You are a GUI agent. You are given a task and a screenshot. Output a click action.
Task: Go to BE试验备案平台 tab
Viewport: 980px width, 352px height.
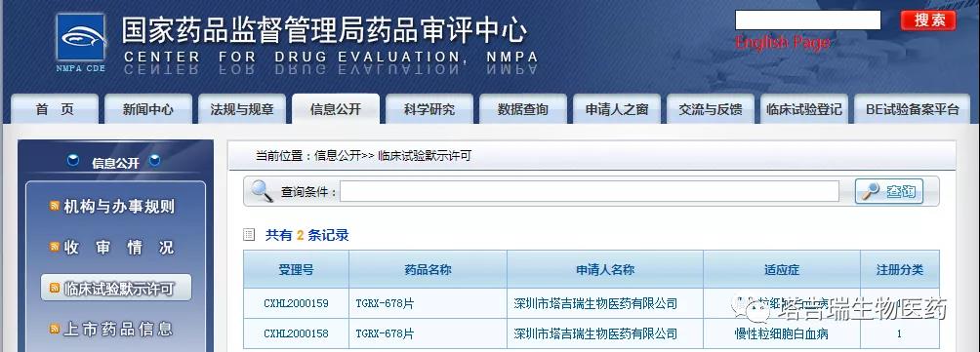(913, 109)
